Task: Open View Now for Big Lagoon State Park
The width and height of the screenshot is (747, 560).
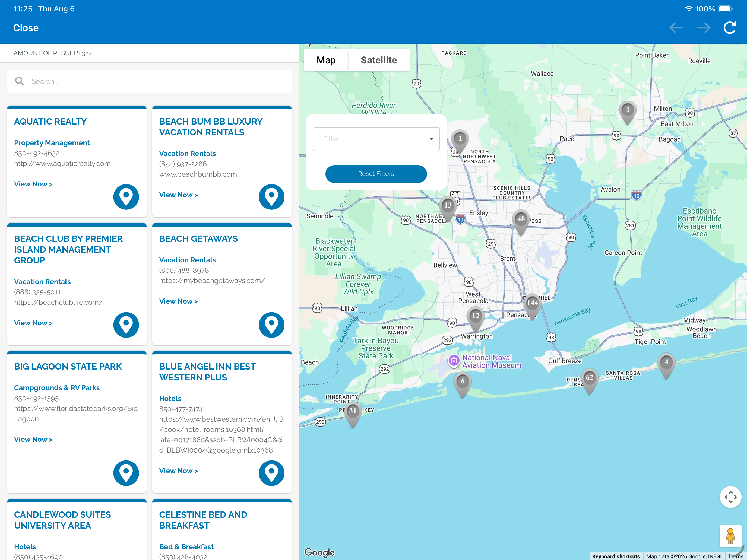Action: point(33,439)
